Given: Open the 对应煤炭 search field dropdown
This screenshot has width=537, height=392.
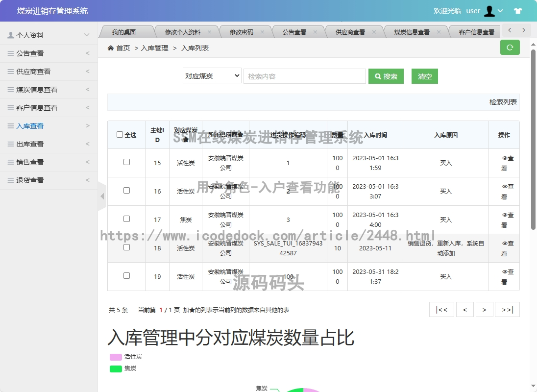Looking at the screenshot, I should (x=212, y=76).
